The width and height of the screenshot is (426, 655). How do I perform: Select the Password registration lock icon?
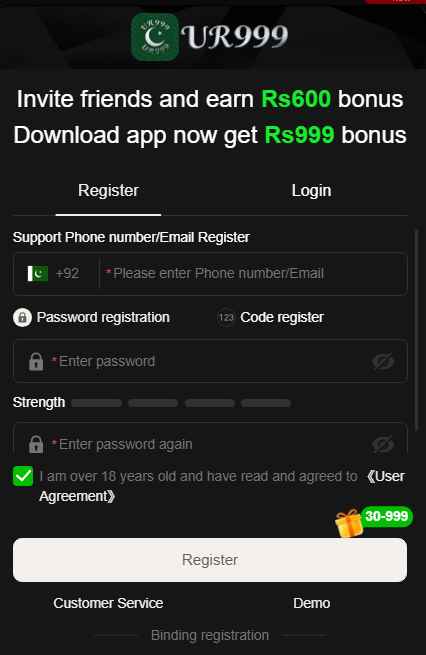(x=23, y=317)
